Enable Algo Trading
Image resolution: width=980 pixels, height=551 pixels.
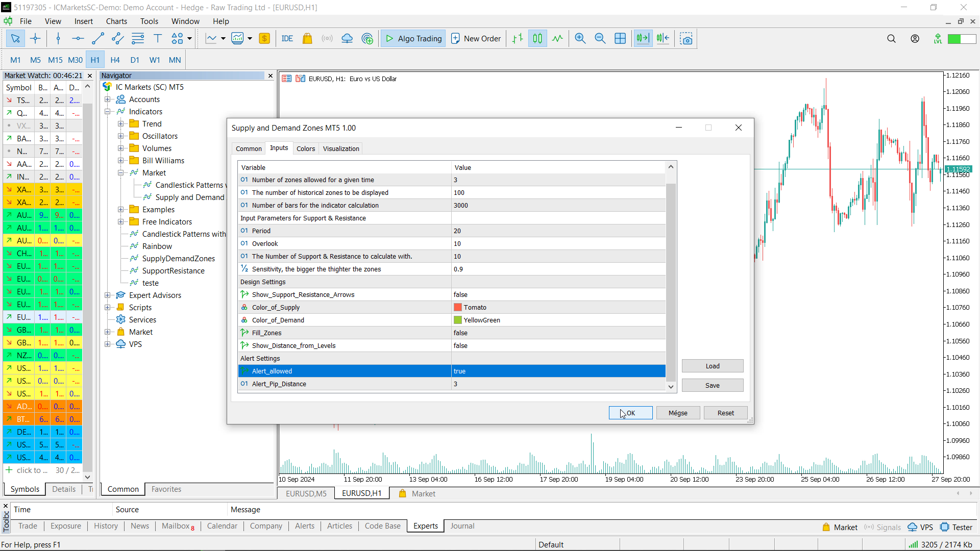point(412,38)
